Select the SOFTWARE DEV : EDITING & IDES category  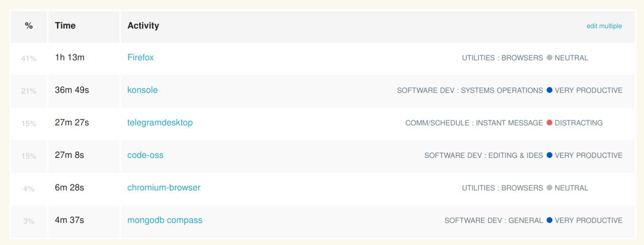coord(484,155)
